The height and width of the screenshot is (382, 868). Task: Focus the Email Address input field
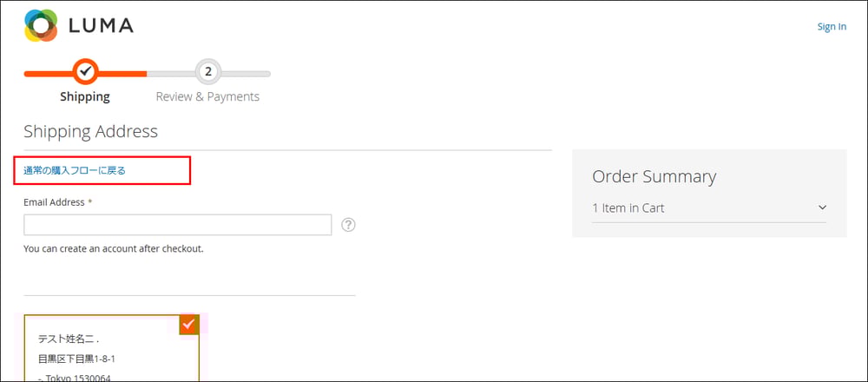click(x=178, y=225)
